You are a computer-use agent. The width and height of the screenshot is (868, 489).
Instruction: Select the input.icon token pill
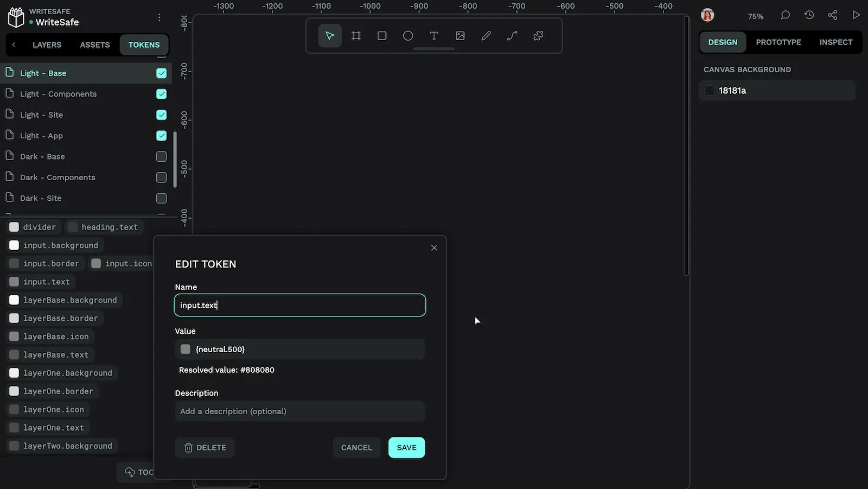click(122, 263)
